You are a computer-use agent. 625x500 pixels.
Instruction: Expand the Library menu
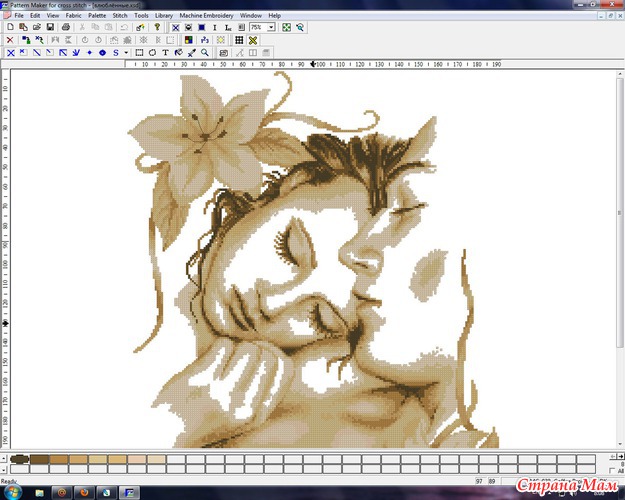coord(164,16)
